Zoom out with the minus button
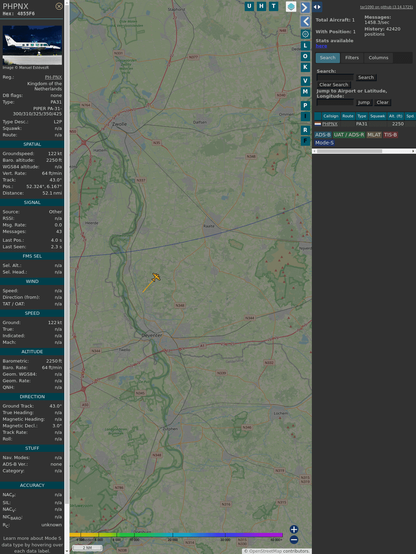This screenshot has height=554, width=416. pos(294,540)
